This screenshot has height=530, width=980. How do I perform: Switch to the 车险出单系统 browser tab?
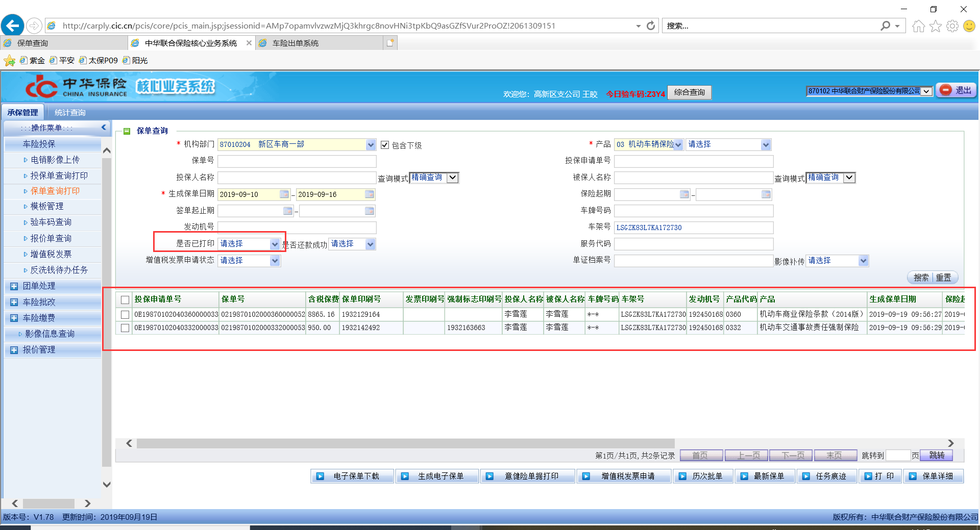320,43
